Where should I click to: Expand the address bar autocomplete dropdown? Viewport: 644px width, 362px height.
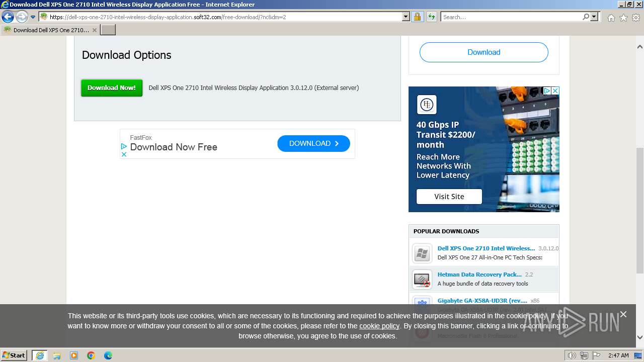[406, 17]
